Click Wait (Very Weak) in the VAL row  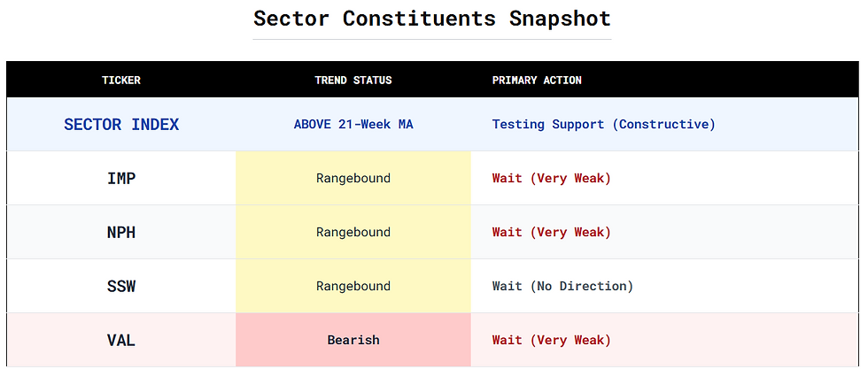point(551,341)
